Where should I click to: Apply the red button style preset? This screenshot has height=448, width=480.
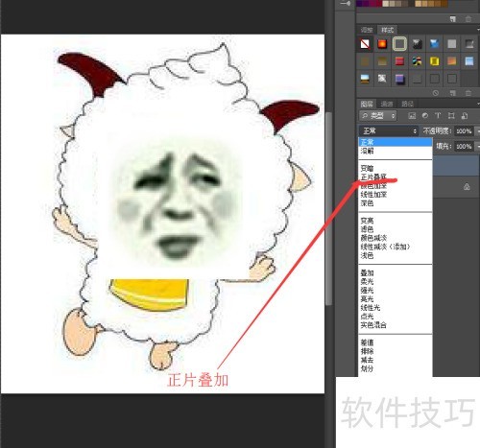pyautogui.click(x=399, y=61)
